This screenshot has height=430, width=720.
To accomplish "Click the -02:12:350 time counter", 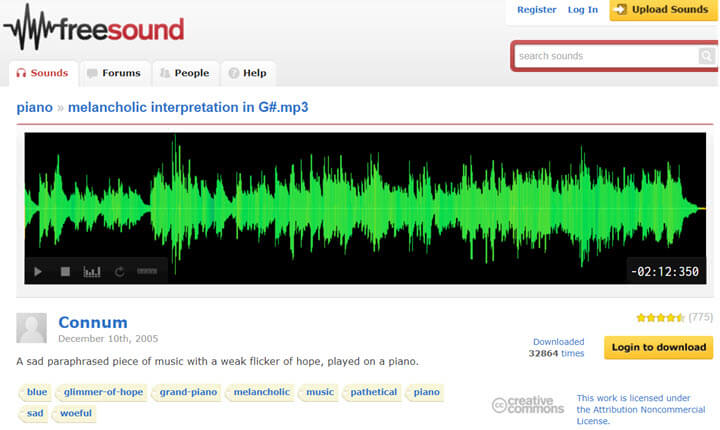I will tap(665, 272).
